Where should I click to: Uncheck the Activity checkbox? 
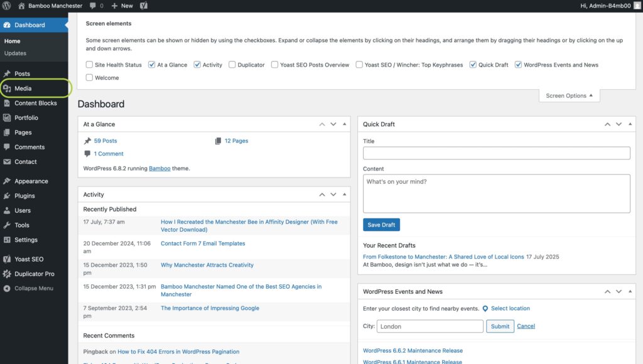[x=197, y=65]
